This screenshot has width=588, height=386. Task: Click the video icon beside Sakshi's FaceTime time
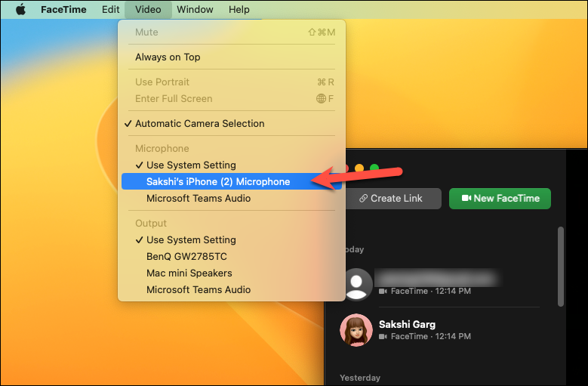[x=383, y=336]
